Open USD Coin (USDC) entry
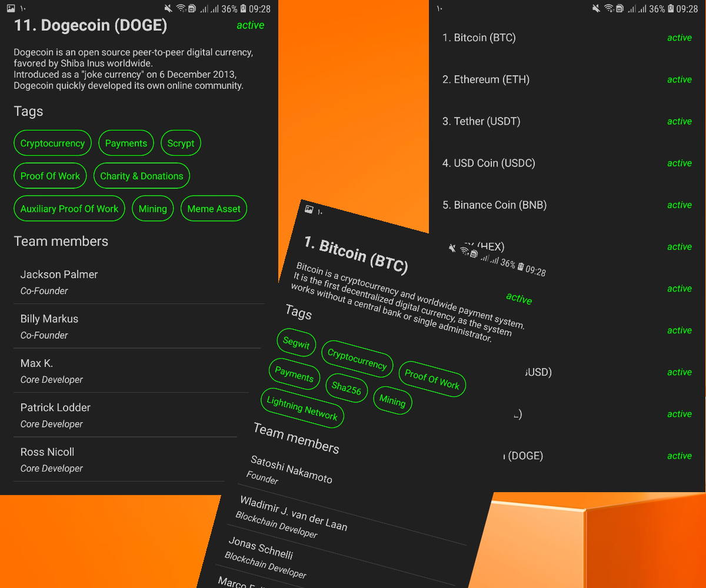706x588 pixels. pyautogui.click(x=488, y=163)
